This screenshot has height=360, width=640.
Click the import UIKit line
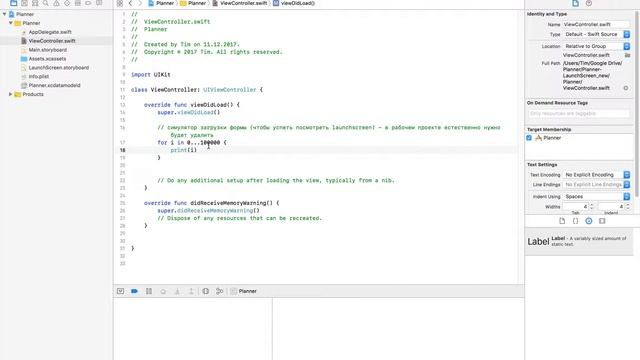[x=151, y=75]
